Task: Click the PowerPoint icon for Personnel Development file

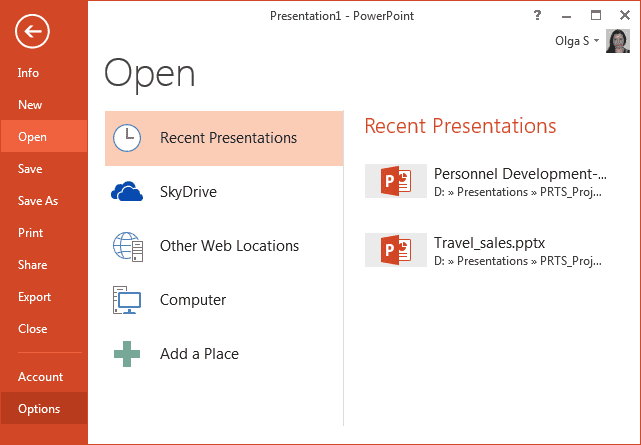Action: 396,181
